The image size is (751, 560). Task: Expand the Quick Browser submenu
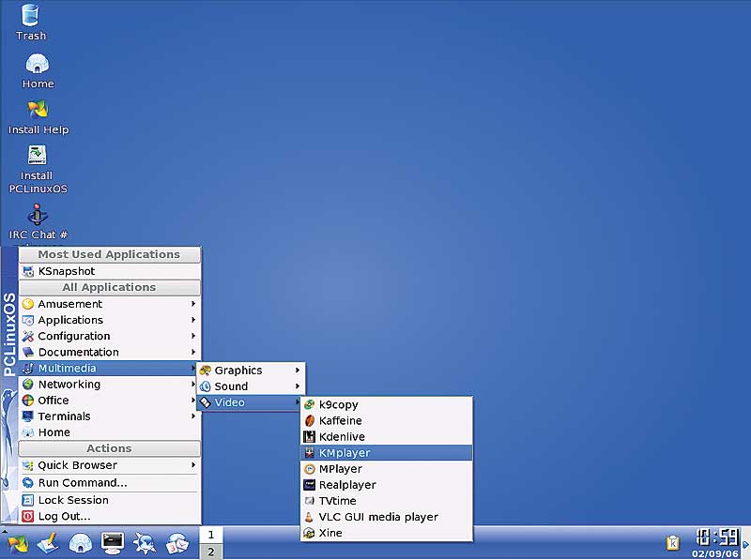pos(110,465)
